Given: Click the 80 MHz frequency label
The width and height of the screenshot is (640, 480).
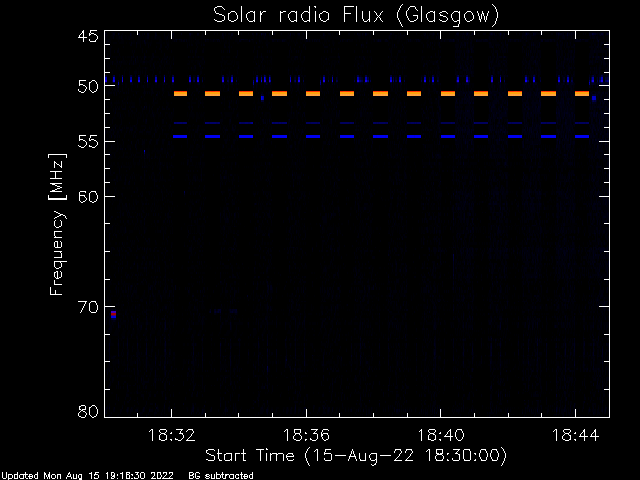Looking at the screenshot, I should pos(88,411).
